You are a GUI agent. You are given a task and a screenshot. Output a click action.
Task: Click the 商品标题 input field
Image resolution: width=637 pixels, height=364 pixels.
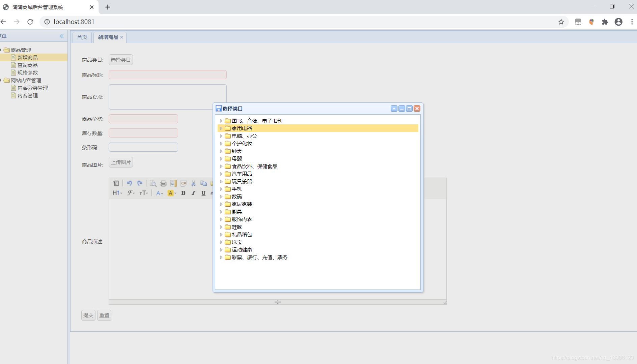tap(168, 75)
